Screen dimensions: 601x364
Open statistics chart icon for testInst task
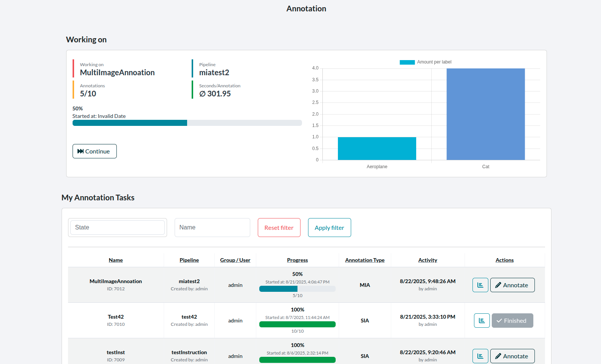480,356
